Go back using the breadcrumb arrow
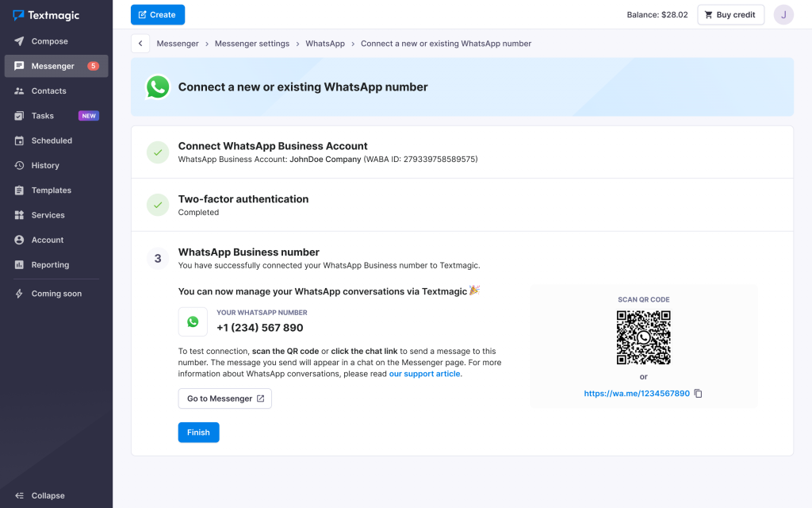812x508 pixels. (x=140, y=43)
